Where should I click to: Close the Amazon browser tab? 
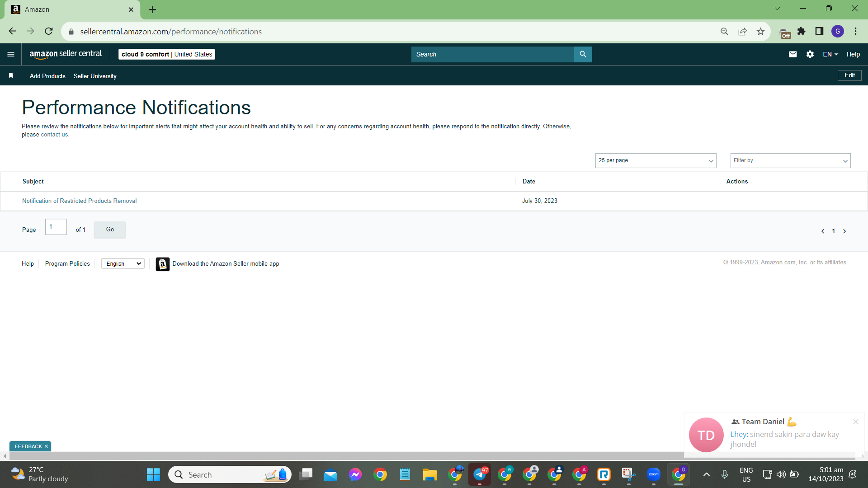tap(131, 9)
